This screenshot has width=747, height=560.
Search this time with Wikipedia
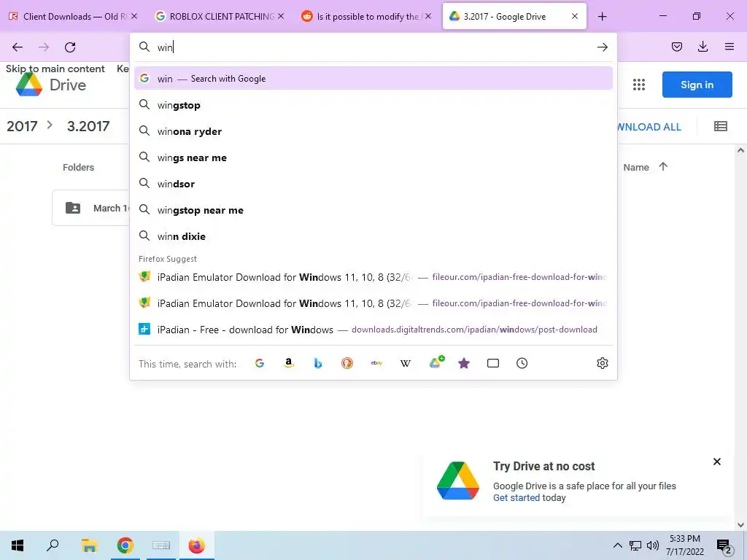(406, 363)
